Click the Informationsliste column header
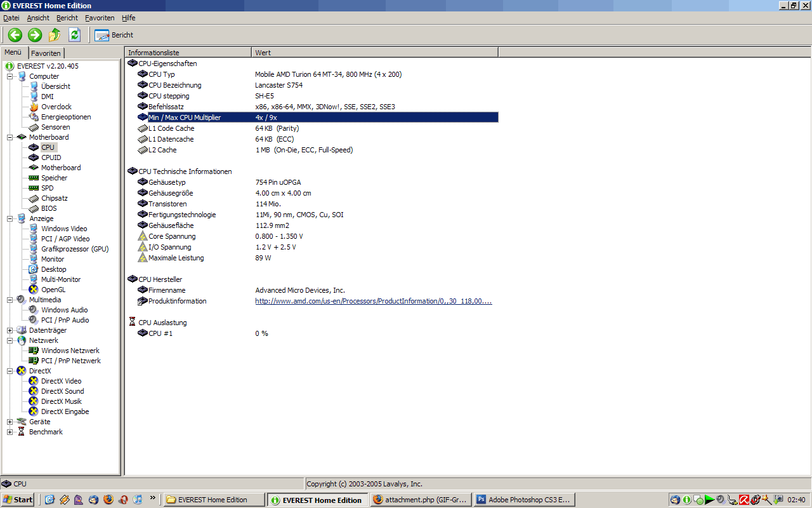The height and width of the screenshot is (508, 812). click(x=188, y=52)
